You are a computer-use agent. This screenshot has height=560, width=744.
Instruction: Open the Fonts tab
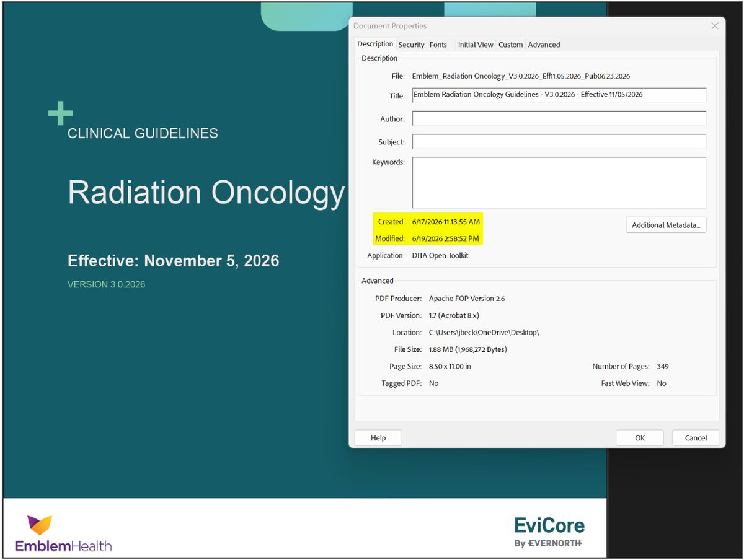coord(438,45)
